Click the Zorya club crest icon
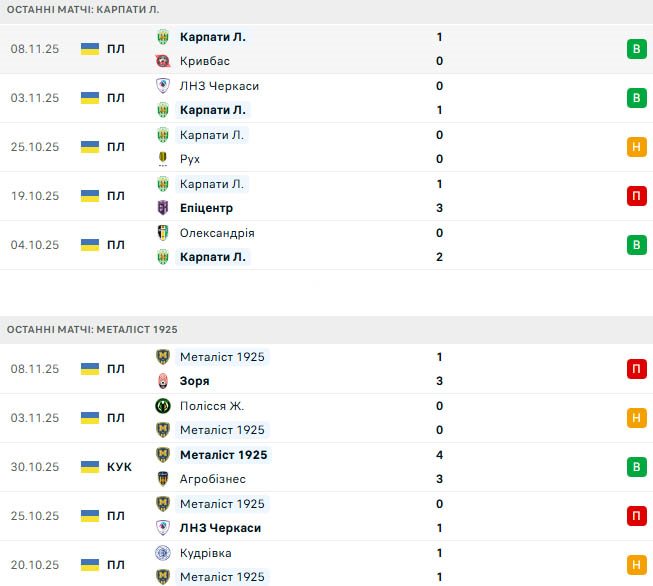The width and height of the screenshot is (653, 586). point(163,381)
